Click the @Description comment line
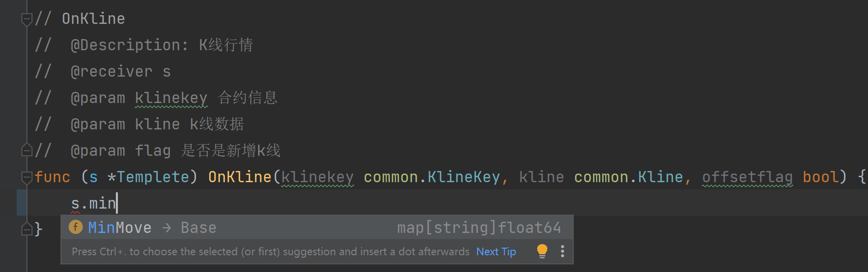This screenshot has width=868, height=272. [x=162, y=45]
